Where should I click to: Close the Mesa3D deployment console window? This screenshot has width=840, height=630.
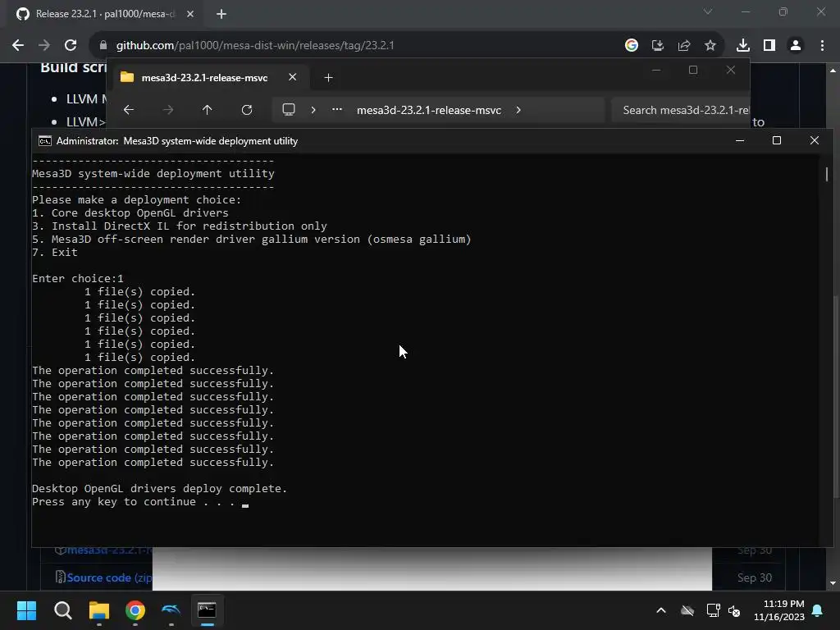click(815, 140)
